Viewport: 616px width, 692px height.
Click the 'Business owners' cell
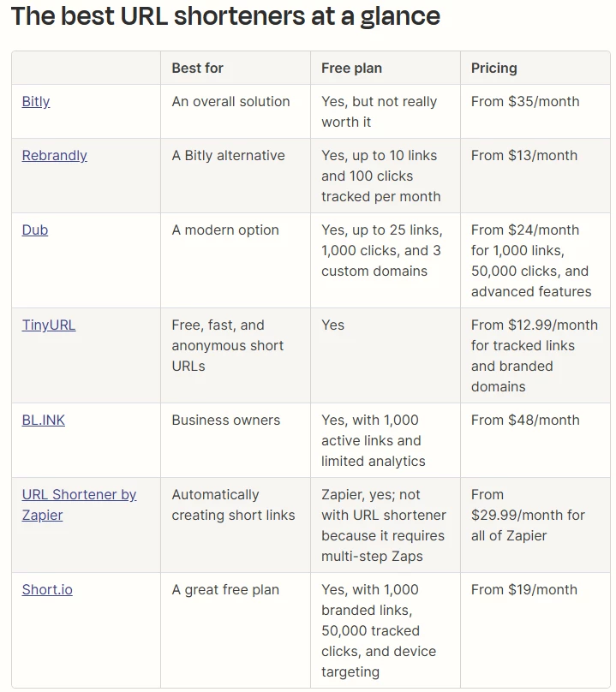coord(226,420)
